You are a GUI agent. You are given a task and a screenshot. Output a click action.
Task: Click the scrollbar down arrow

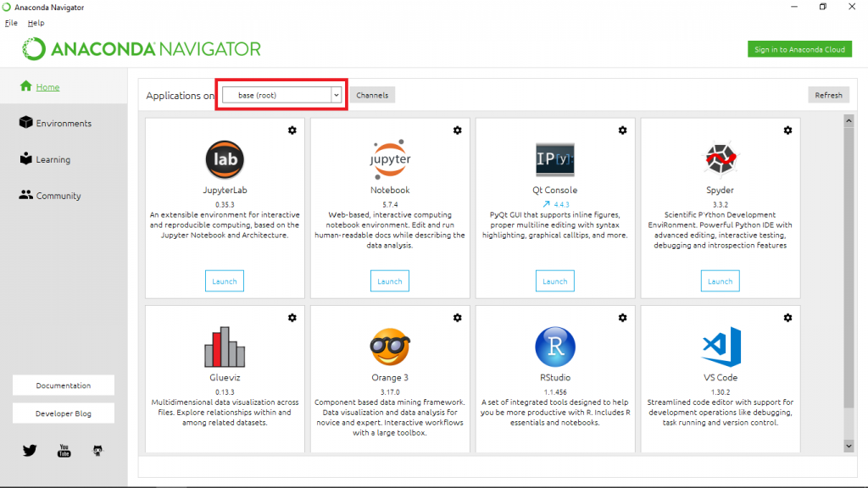tap(849, 446)
